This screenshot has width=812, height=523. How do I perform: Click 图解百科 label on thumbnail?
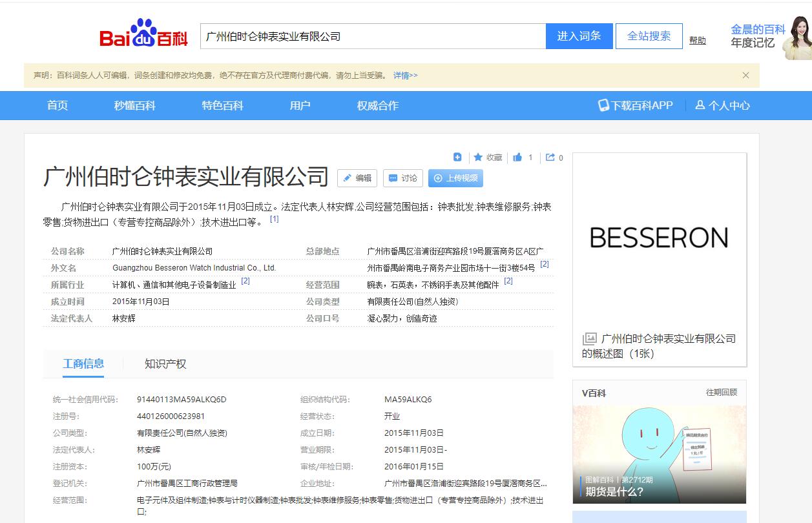point(599,480)
